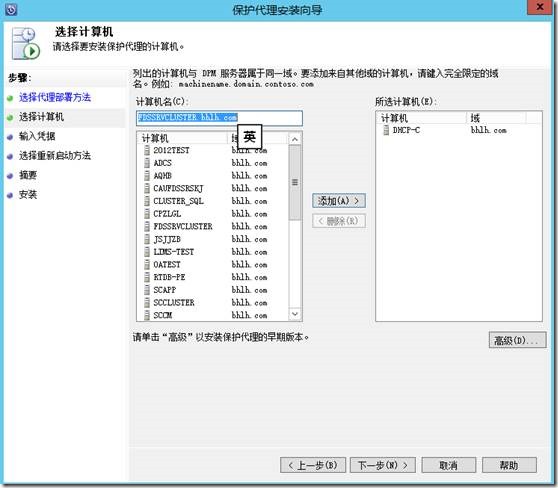
Task: Select the JSJJZB computer name
Action: point(167,239)
